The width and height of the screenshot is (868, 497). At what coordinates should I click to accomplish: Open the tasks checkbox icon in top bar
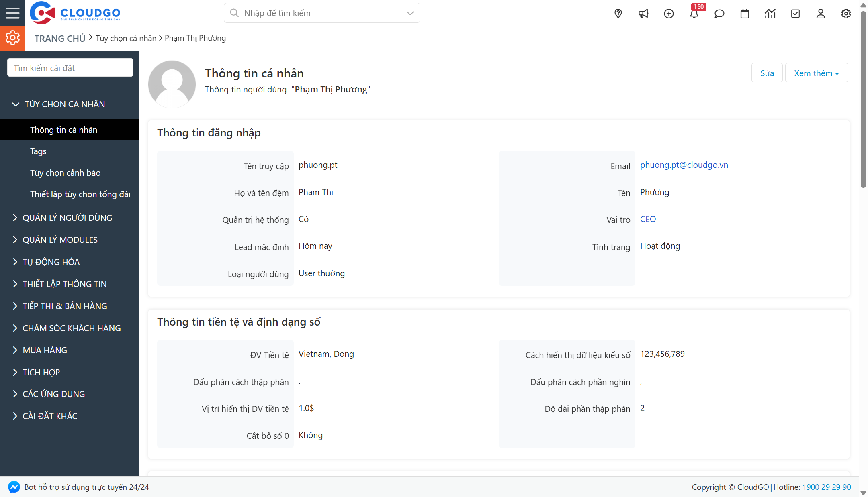click(x=795, y=13)
